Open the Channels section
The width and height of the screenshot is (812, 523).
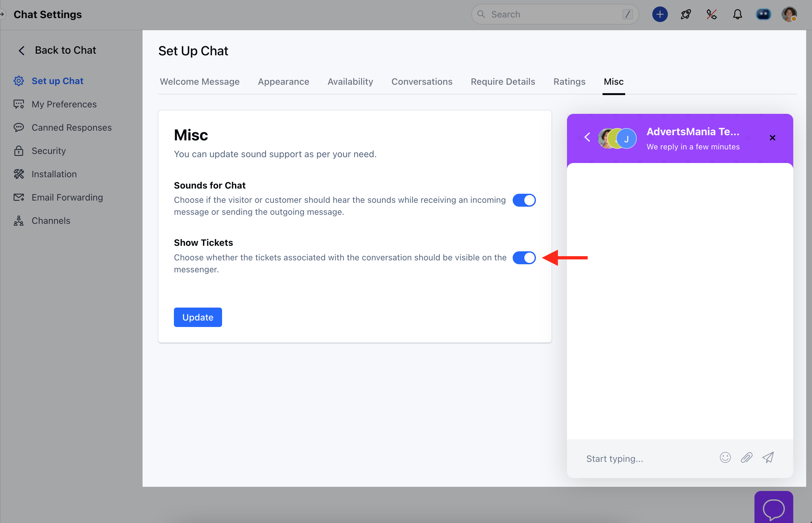[x=50, y=220]
